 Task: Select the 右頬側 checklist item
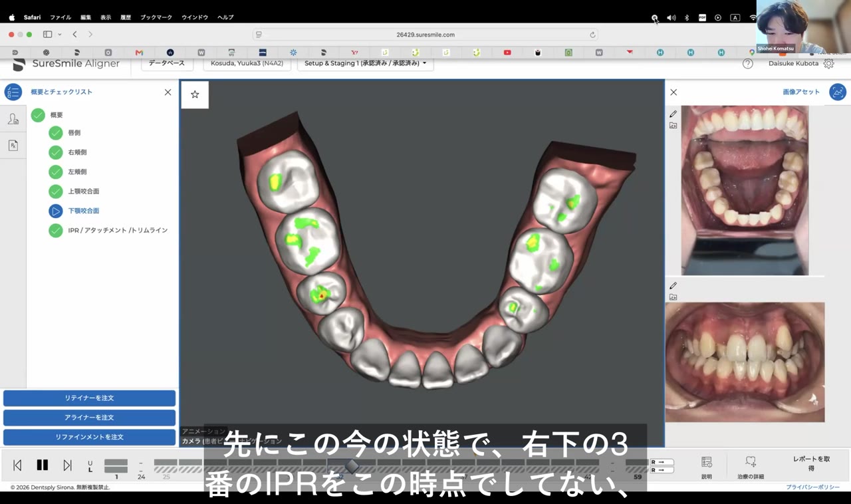tap(77, 152)
